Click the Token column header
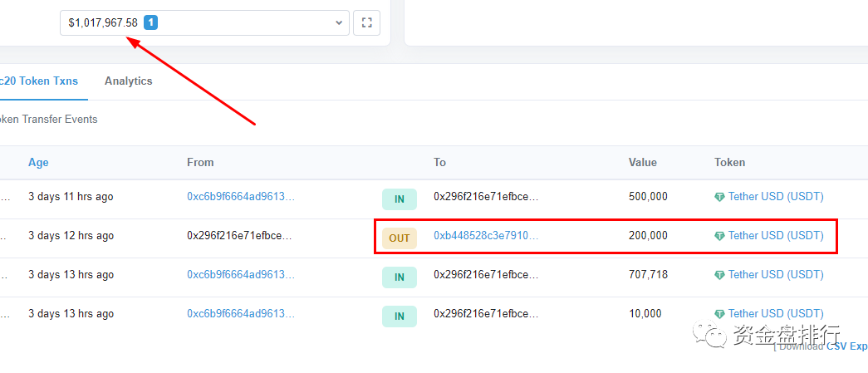Viewport: 868px width, 373px height. click(729, 162)
